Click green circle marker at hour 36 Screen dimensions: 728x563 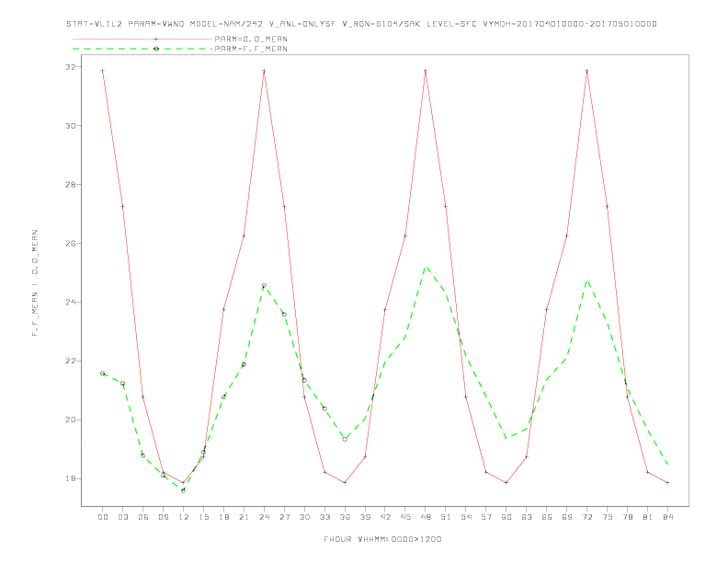tap(345, 439)
